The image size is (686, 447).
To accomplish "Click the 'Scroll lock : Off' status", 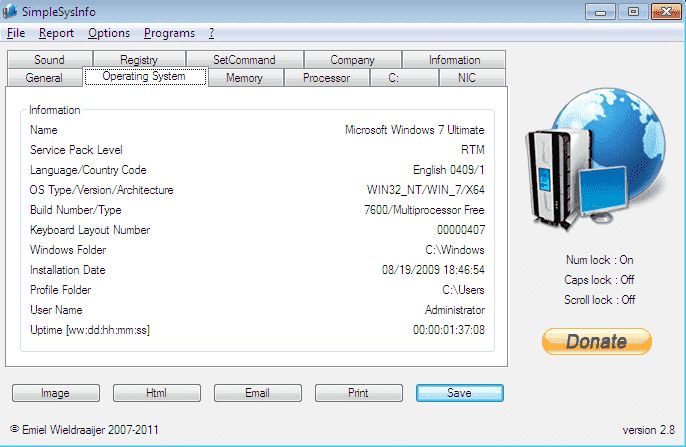I will coord(599,300).
